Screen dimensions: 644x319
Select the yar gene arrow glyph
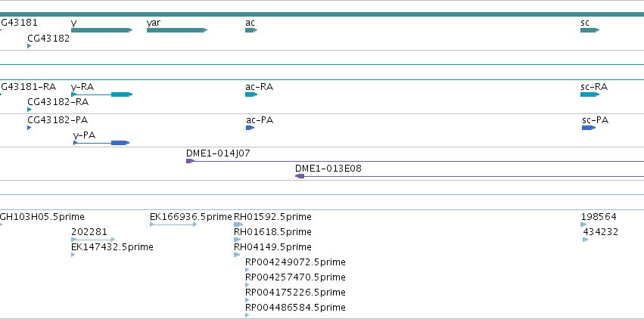(x=177, y=30)
